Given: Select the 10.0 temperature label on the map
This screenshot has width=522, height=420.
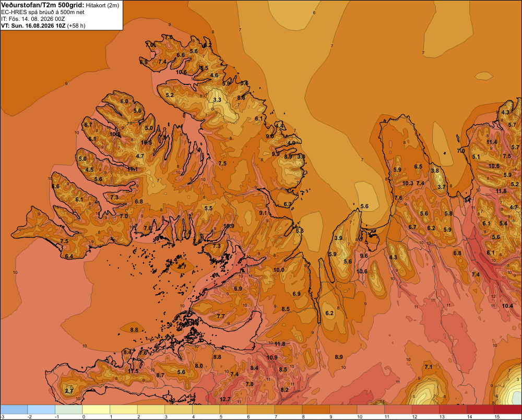Looking at the screenshot, I should pos(279,270).
